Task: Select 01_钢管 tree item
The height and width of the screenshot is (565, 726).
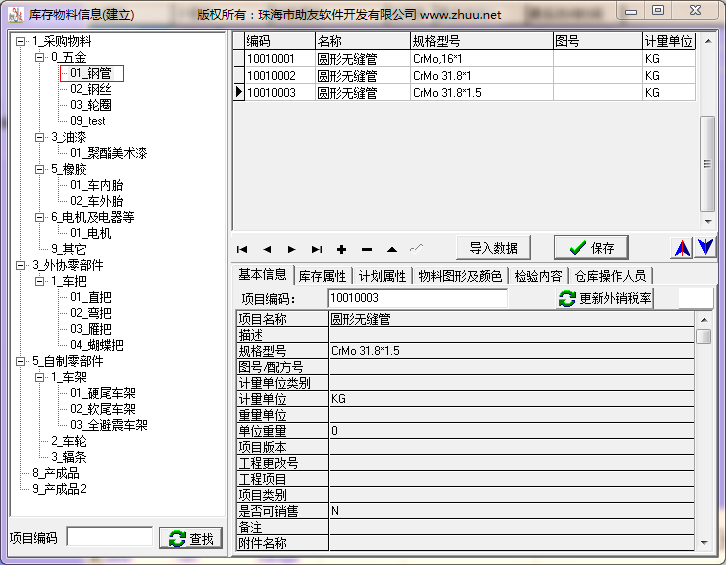Action: 91,73
